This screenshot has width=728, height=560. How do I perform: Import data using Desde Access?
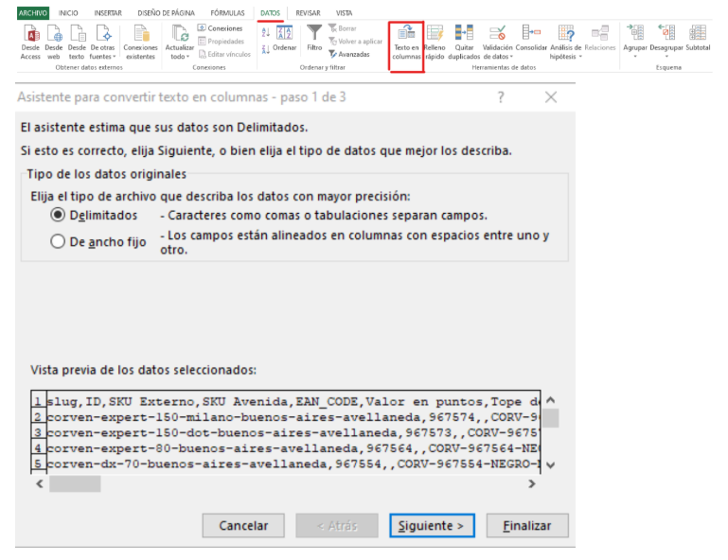tap(30, 34)
